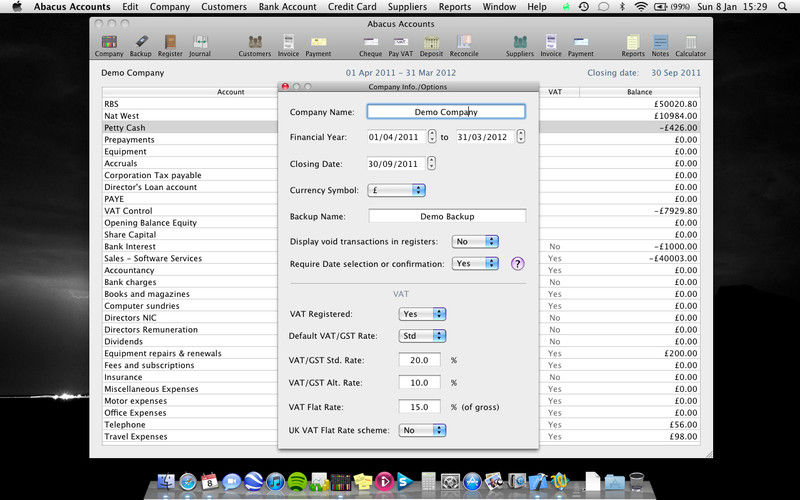
Task: Open the Suppliers toolbar icon
Action: click(519, 45)
